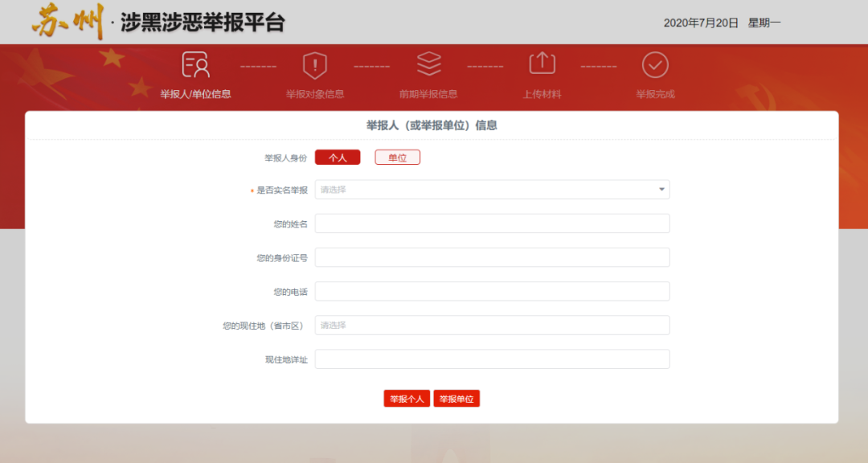Image resolution: width=868 pixels, height=463 pixels.
Task: Click the 您的姓名 label
Action: pyautogui.click(x=290, y=224)
